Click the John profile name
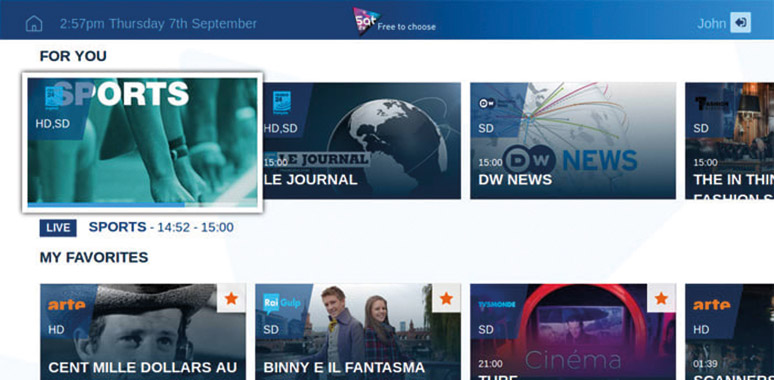This screenshot has height=380, width=774. pyautogui.click(x=711, y=24)
